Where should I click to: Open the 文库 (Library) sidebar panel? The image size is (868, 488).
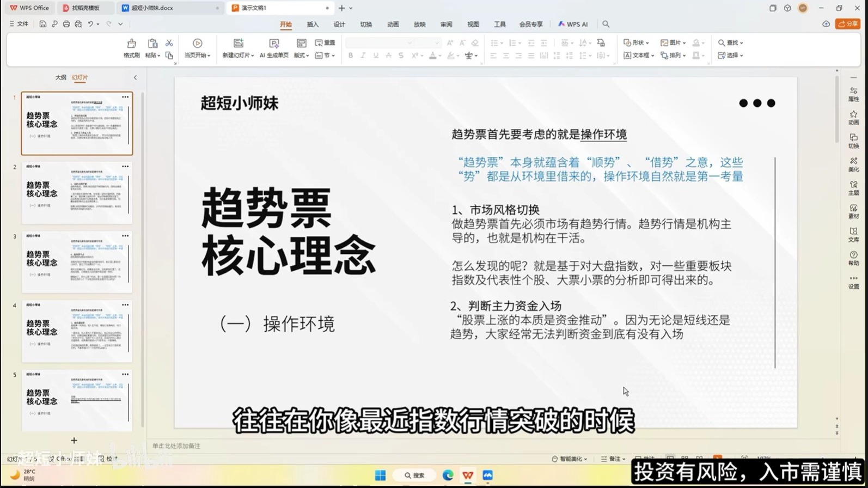pyautogui.click(x=853, y=235)
